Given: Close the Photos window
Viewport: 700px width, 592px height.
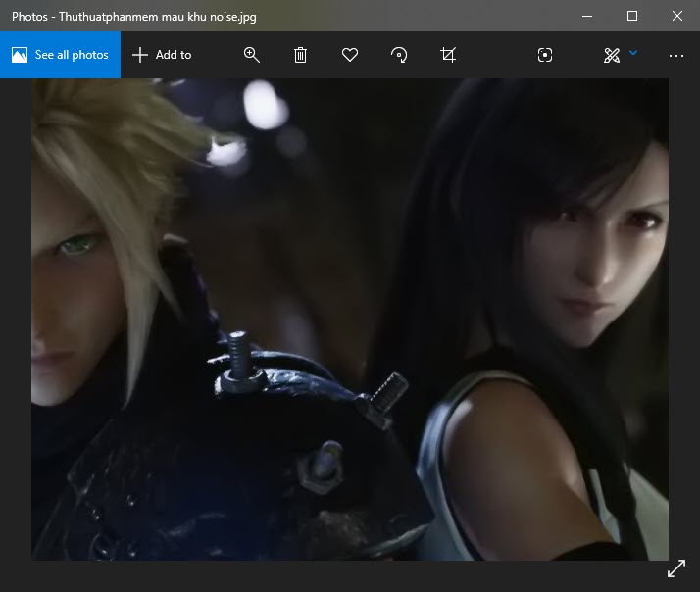Looking at the screenshot, I should [x=677, y=16].
